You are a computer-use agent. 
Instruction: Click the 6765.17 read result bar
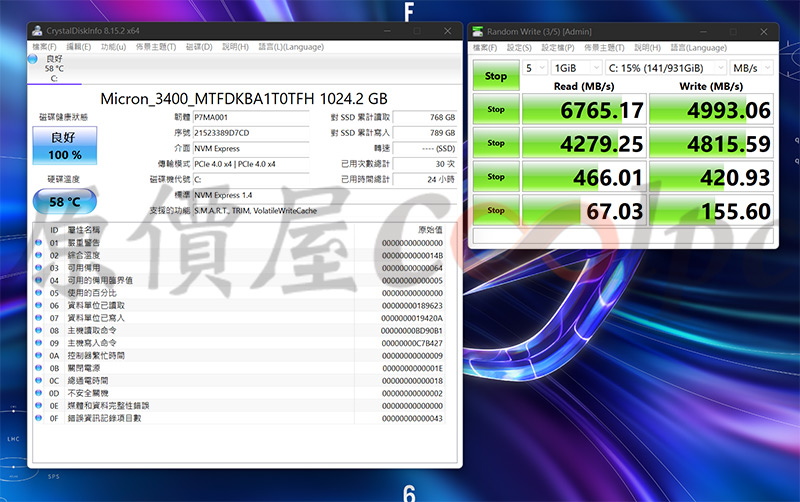point(584,109)
